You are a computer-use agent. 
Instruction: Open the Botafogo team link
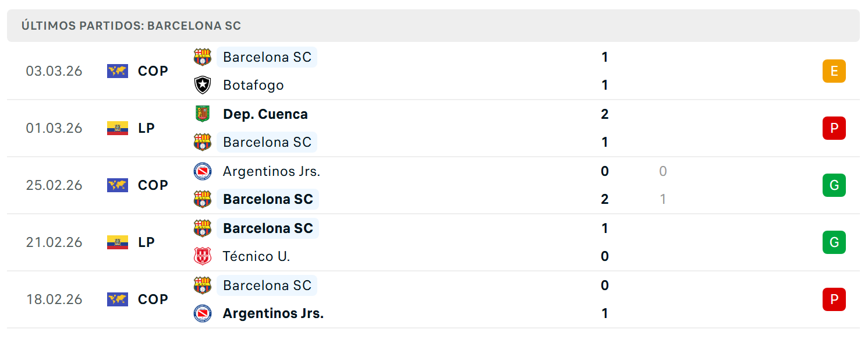[253, 85]
